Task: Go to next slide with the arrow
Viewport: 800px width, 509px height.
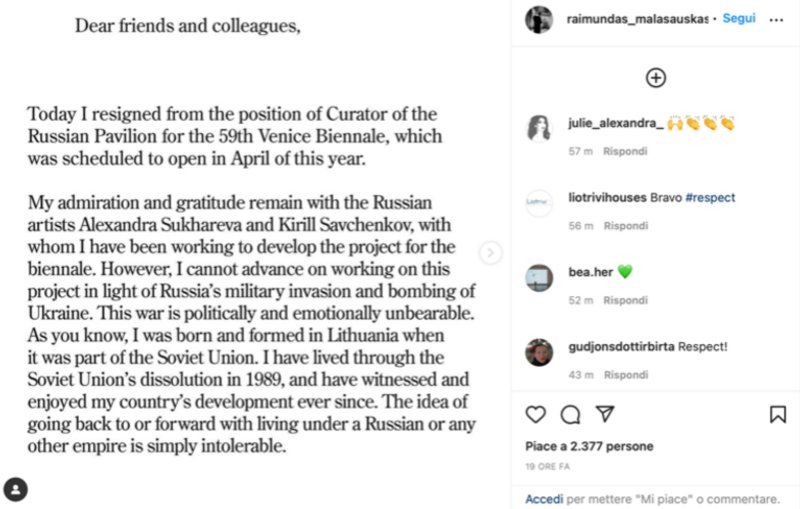Action: 490,253
